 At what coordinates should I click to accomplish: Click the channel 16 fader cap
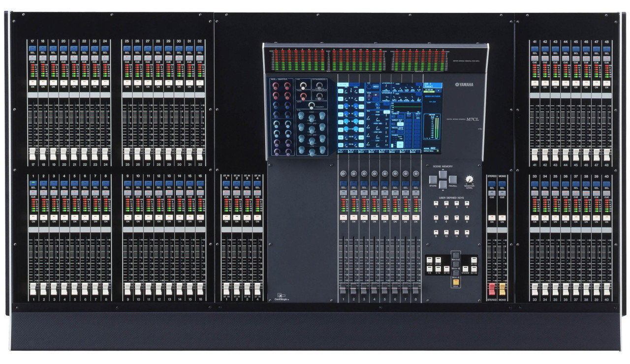click(199, 288)
